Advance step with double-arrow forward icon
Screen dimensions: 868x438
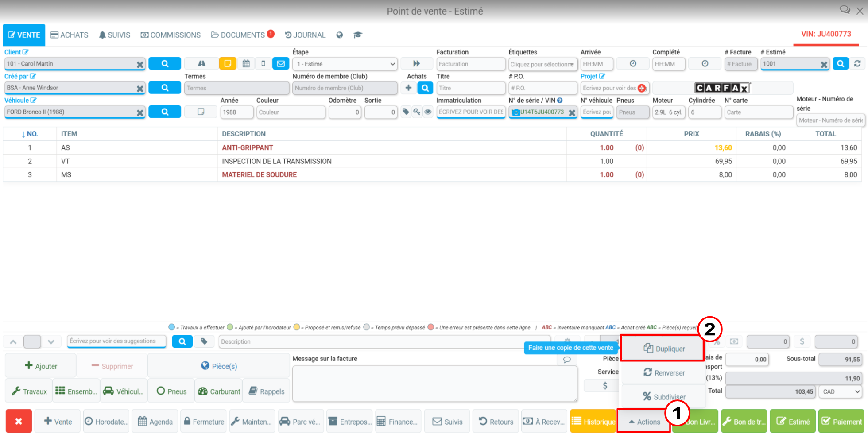click(416, 64)
